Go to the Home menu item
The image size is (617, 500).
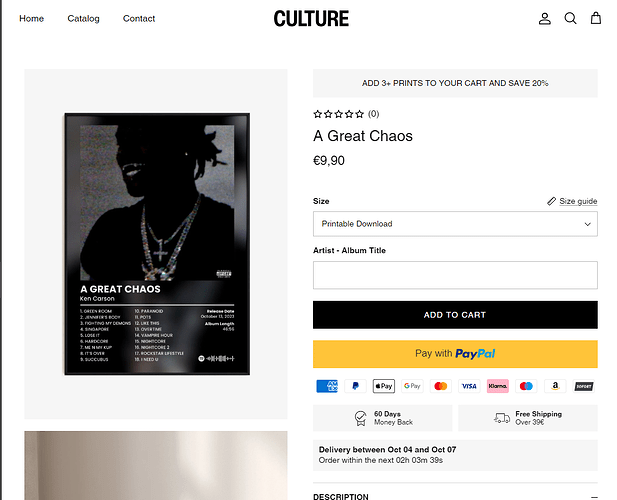click(x=32, y=18)
